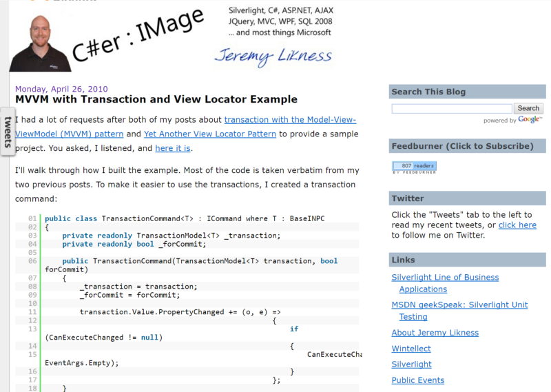551x392 pixels.
Task: Open About Jeremy Likness link
Action: tap(435, 333)
